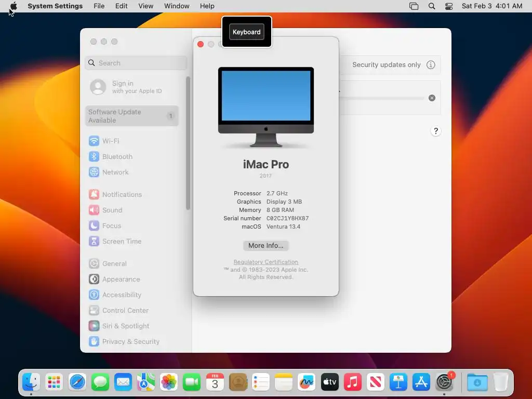Click the 8 GB RAM memory value
532x399 pixels.
pos(280,210)
